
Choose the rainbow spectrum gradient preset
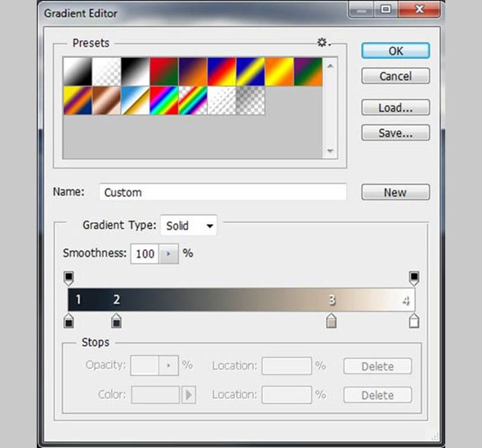(x=164, y=101)
